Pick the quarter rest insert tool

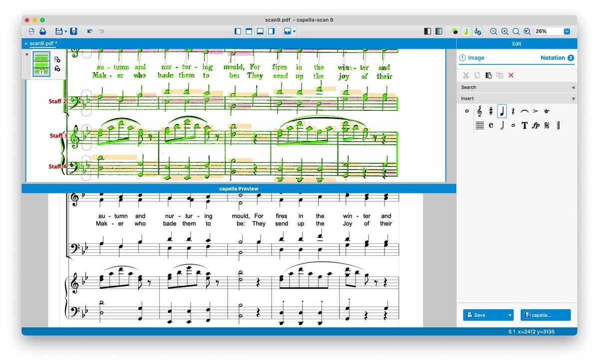(513, 111)
